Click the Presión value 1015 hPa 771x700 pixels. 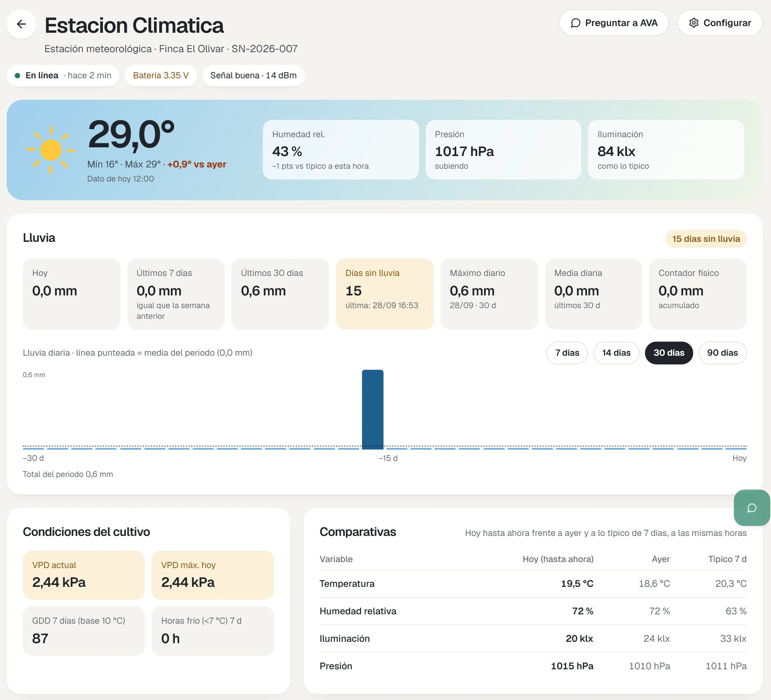click(572, 666)
